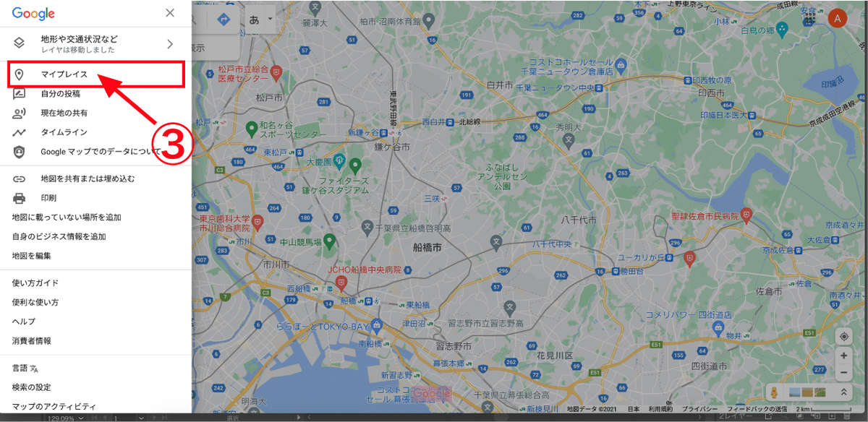
Task: Open 消費者情報 link
Action: [32, 340]
